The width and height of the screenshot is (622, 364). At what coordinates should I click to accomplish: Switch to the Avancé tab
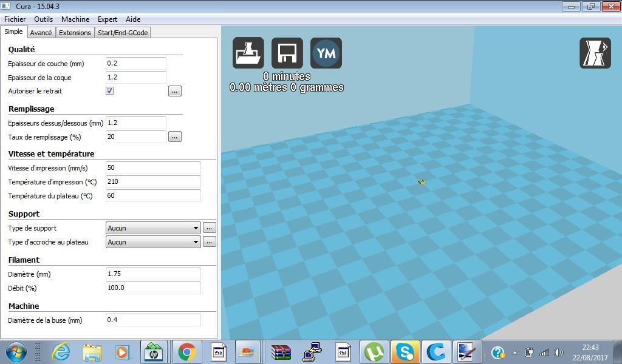click(41, 33)
